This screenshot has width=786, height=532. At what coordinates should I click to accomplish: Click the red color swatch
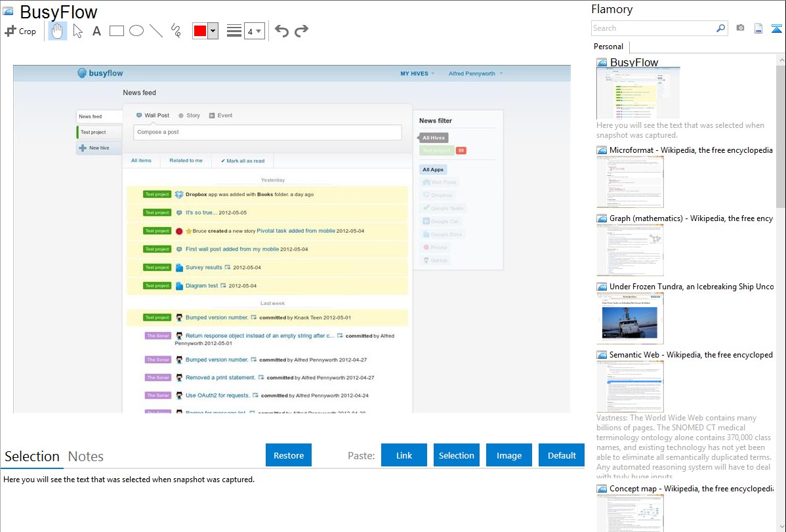pyautogui.click(x=199, y=31)
